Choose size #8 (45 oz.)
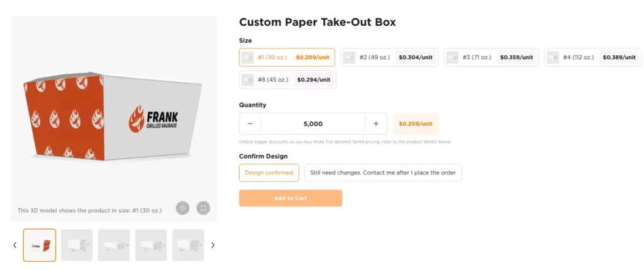Screen dimensions: 644x270 coord(287,80)
